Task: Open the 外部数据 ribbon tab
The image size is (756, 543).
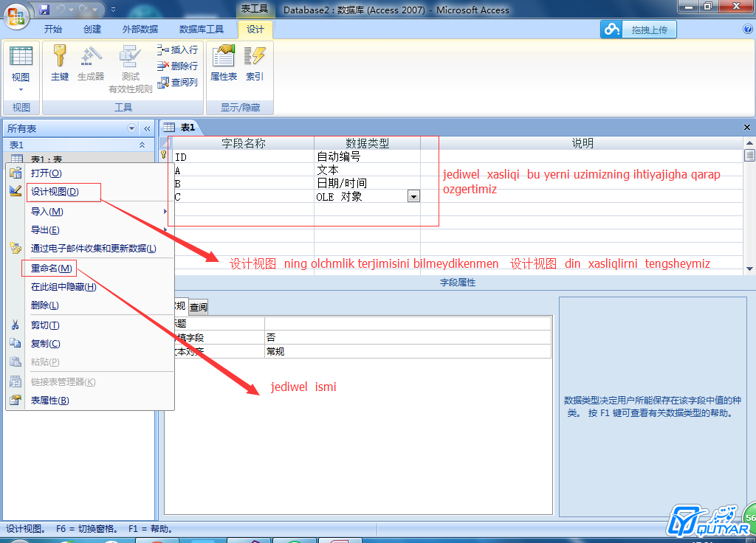Action: [140, 30]
